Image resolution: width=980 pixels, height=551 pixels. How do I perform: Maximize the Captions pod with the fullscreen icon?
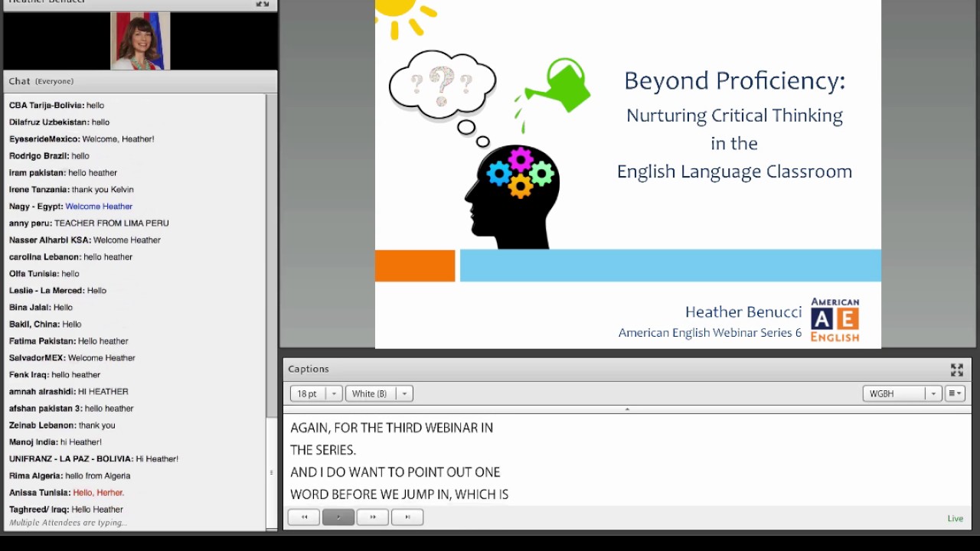(x=957, y=370)
